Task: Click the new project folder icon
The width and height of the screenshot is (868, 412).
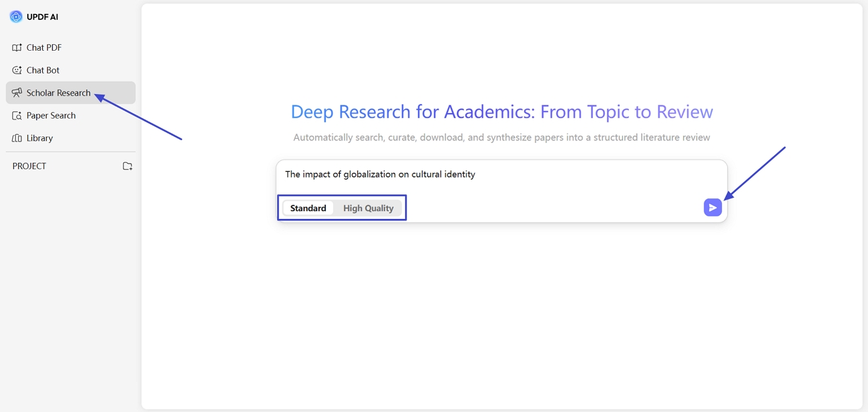Action: 127,166
